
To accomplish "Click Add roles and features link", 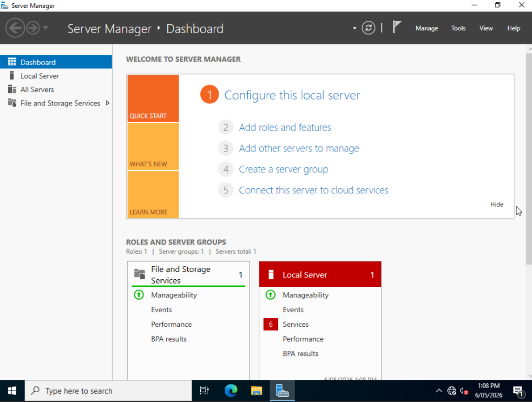I will coord(285,127).
